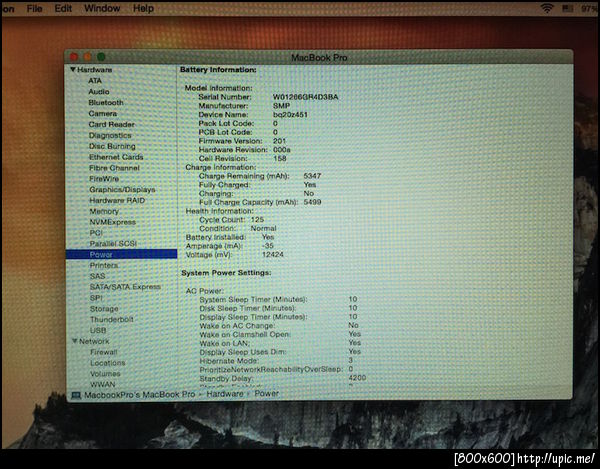Click the System Power Settings heading

click(x=226, y=273)
